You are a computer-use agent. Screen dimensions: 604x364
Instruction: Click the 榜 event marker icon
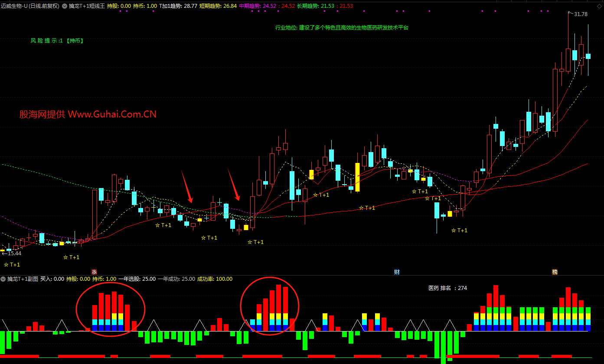click(x=555, y=272)
